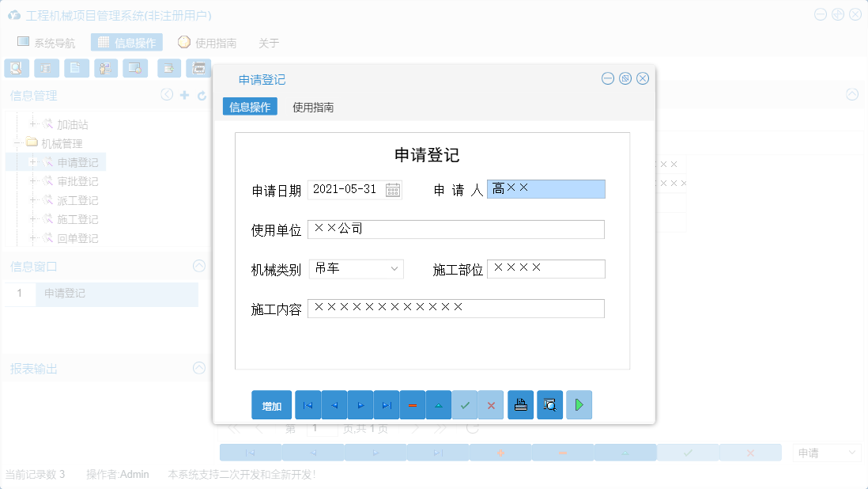This screenshot has width=868, height=489.
Task: Open the 机械类别 dropdown showing 吊车
Action: tap(394, 269)
